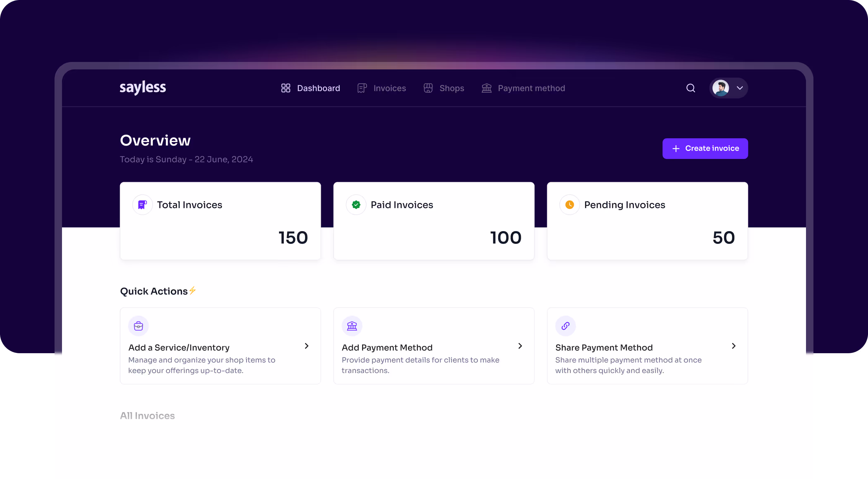Click the briefcase icon for Service/Inventory
The height and width of the screenshot is (479, 868).
point(139,326)
